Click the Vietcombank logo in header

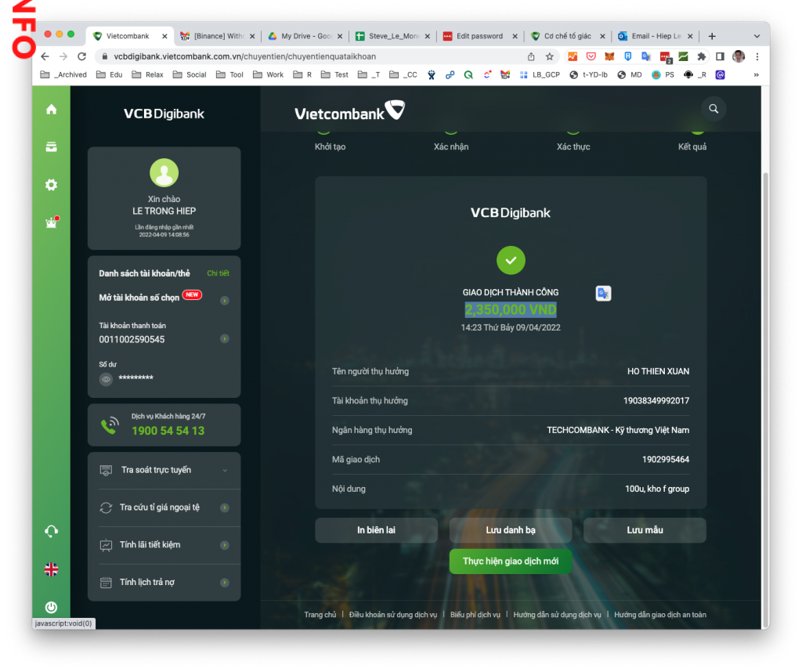pyautogui.click(x=350, y=110)
